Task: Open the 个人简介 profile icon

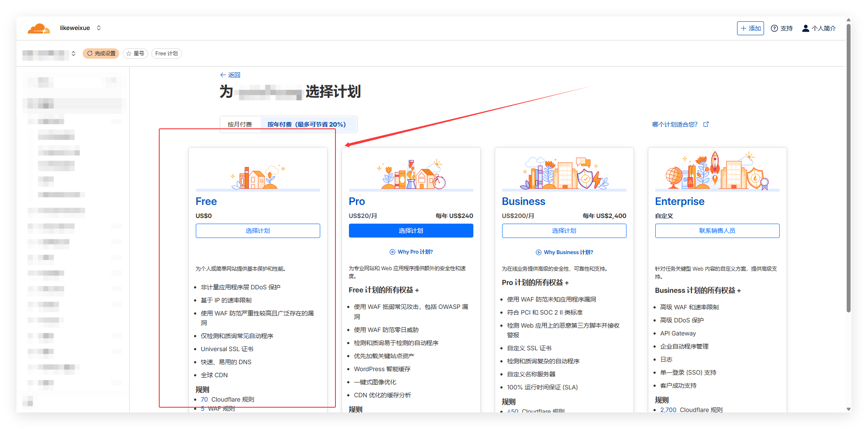Action: tap(805, 28)
